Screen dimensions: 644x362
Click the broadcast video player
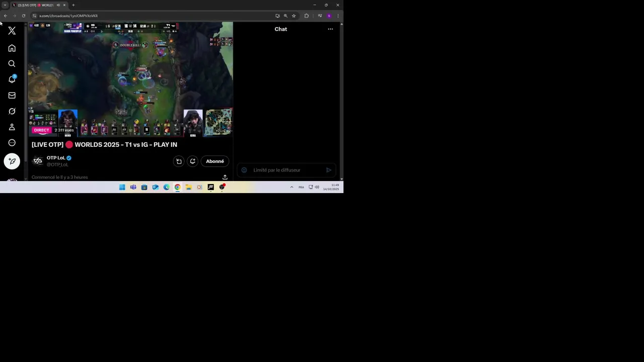click(130, 79)
